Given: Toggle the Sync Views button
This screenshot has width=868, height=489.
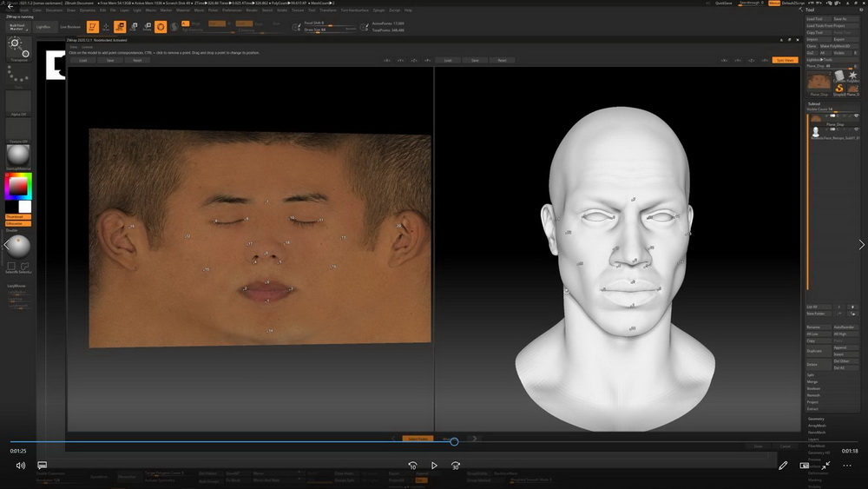Looking at the screenshot, I should tap(785, 60).
